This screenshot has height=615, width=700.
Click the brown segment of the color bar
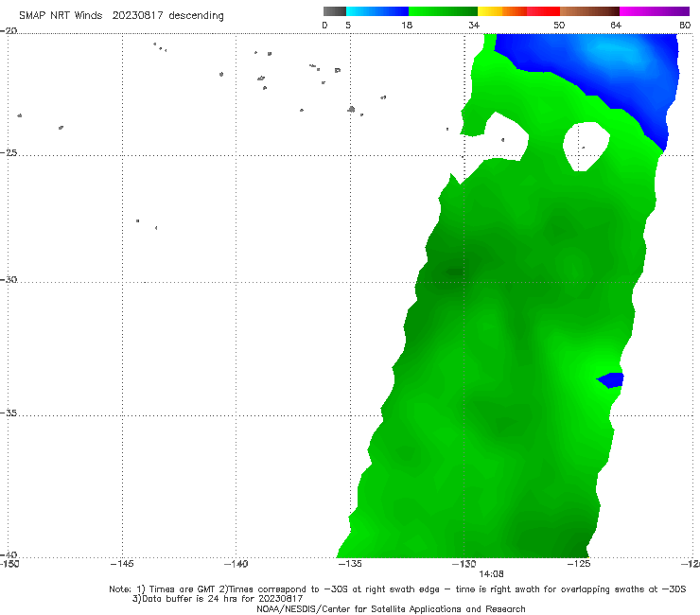tap(589, 11)
